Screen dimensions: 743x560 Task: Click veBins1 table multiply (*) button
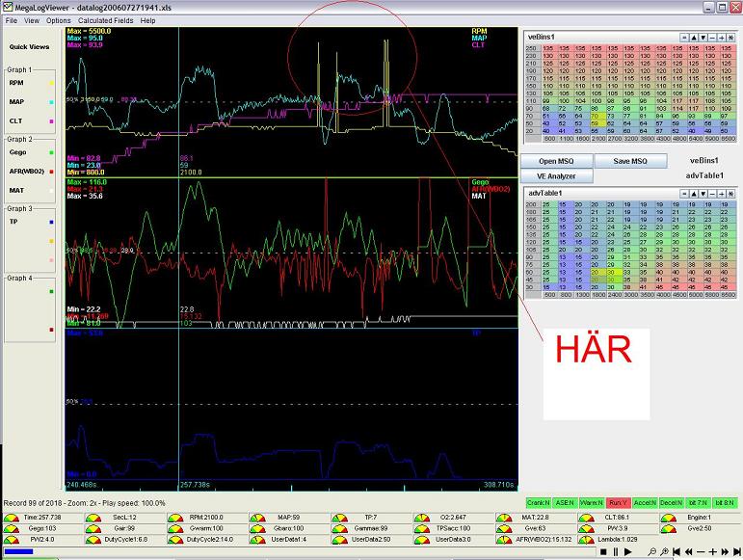[731, 38]
